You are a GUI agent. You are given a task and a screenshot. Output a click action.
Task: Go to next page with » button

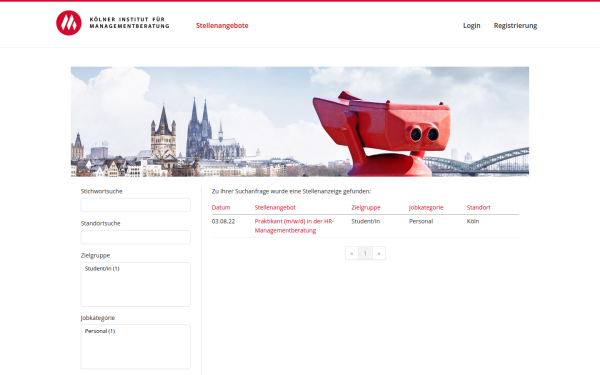379,253
